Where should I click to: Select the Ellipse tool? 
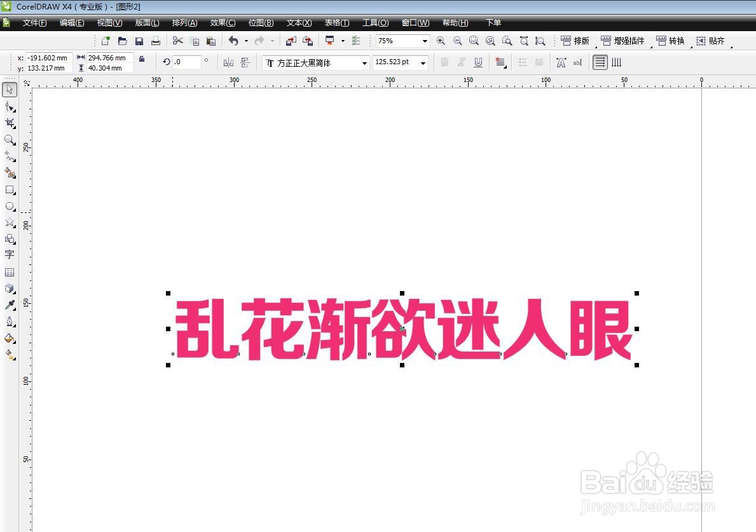click(x=10, y=206)
